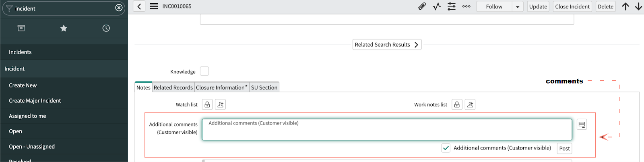Open the personalize form settings icon
Screen dimensions: 644x162
(x=452, y=6)
